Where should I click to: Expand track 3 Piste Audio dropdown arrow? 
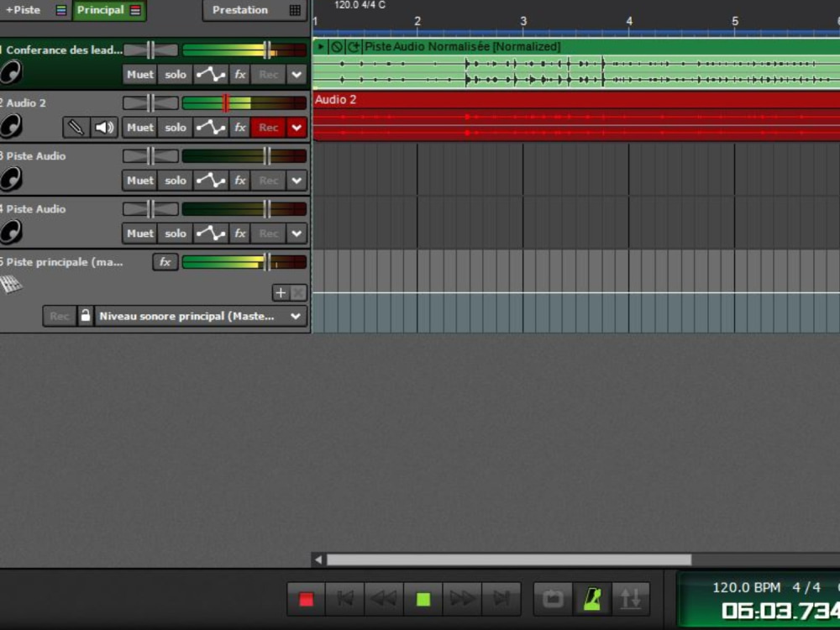[297, 181]
